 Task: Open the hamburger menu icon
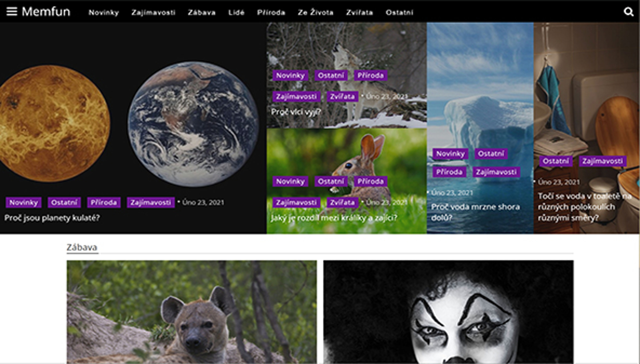point(12,11)
